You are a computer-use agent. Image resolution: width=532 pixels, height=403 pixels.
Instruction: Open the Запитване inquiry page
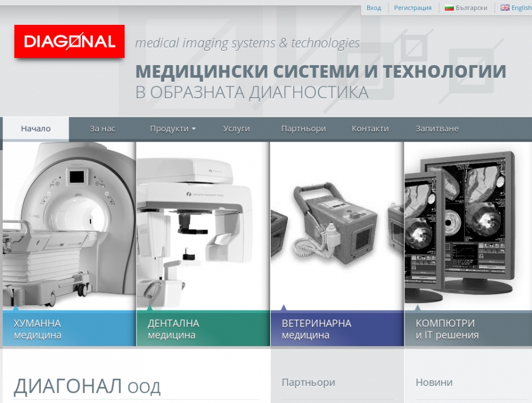point(437,128)
